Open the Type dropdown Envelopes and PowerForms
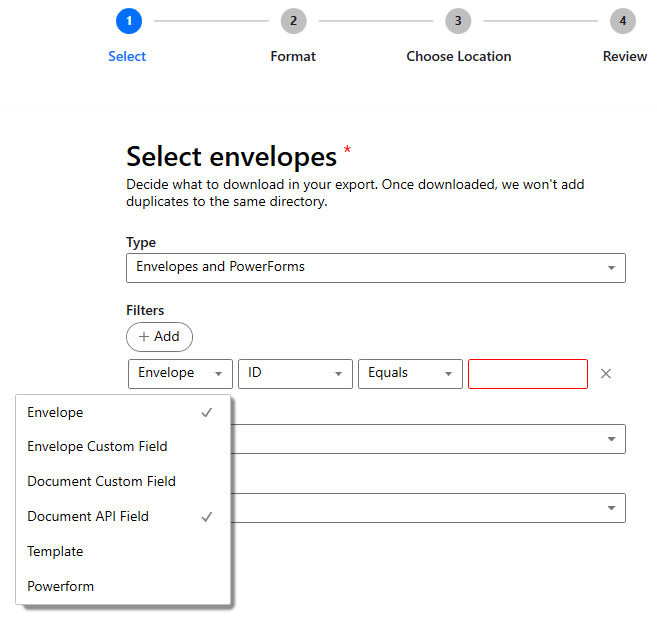This screenshot has height=619, width=657. tap(376, 268)
